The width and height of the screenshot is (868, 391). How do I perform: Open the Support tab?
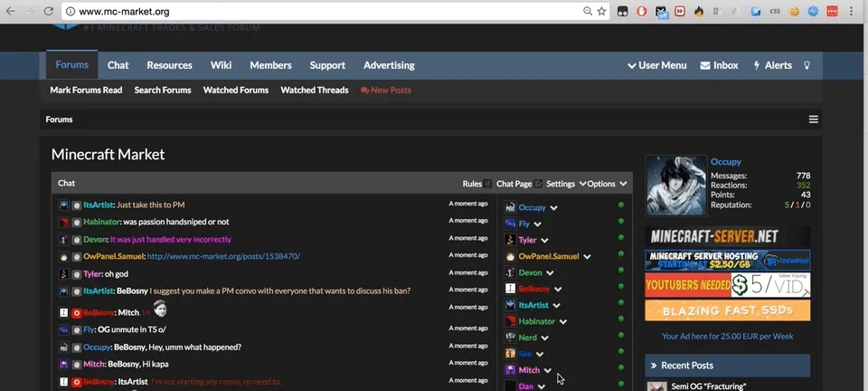click(x=327, y=65)
